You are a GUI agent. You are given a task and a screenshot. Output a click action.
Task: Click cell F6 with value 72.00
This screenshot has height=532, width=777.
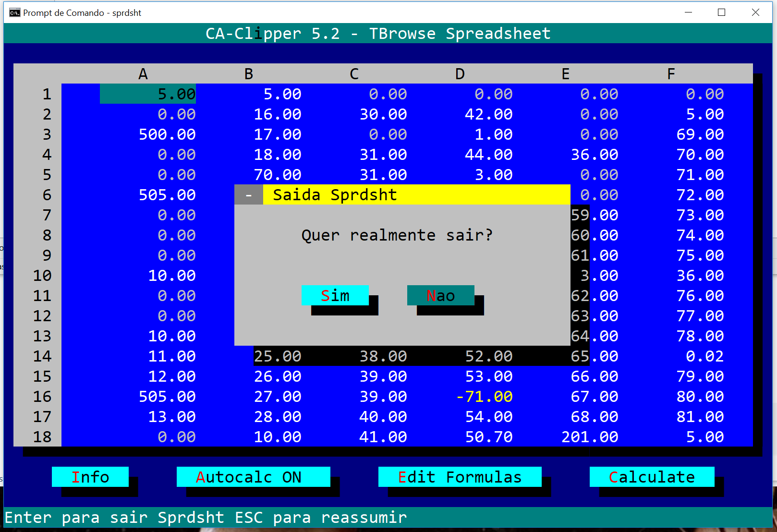point(700,194)
